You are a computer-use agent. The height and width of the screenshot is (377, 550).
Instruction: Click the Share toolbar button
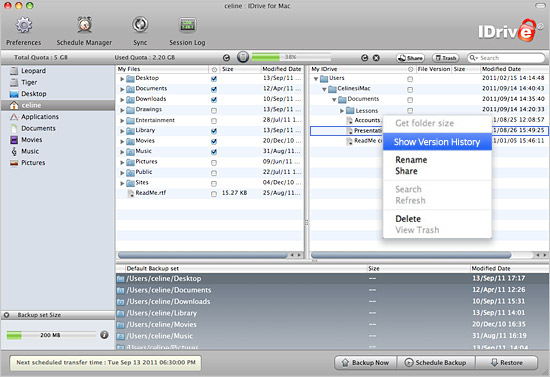click(410, 58)
